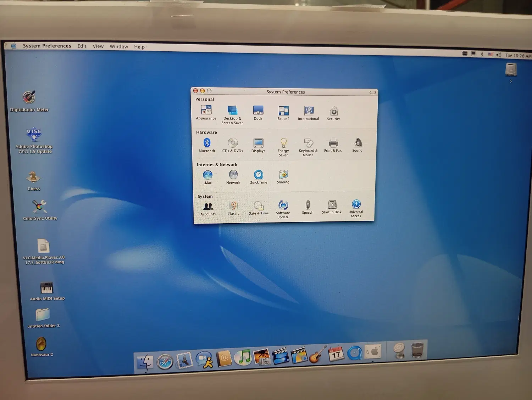Launch iChat from the Dock
The width and height of the screenshot is (532, 400).
click(204, 360)
